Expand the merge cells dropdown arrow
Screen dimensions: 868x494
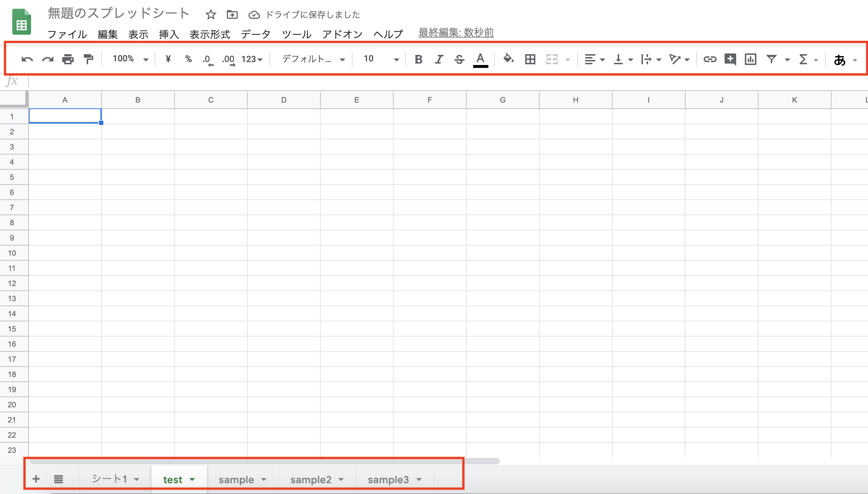568,60
